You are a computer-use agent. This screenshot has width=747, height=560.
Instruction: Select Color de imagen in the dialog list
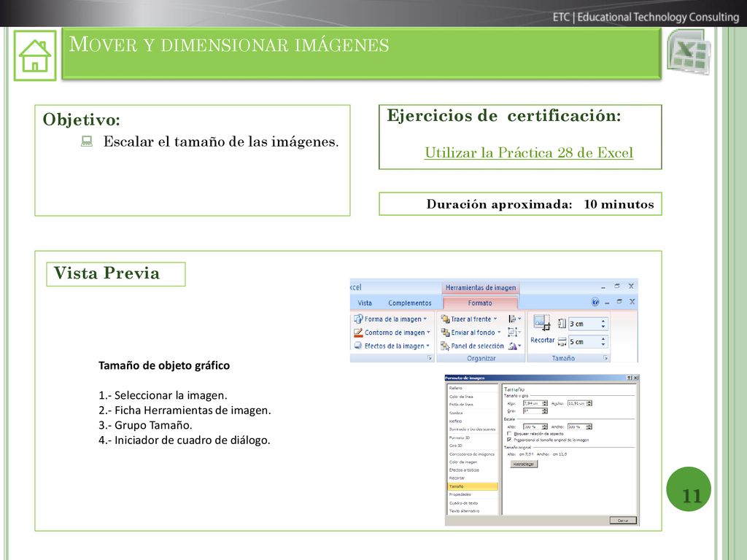(x=463, y=462)
